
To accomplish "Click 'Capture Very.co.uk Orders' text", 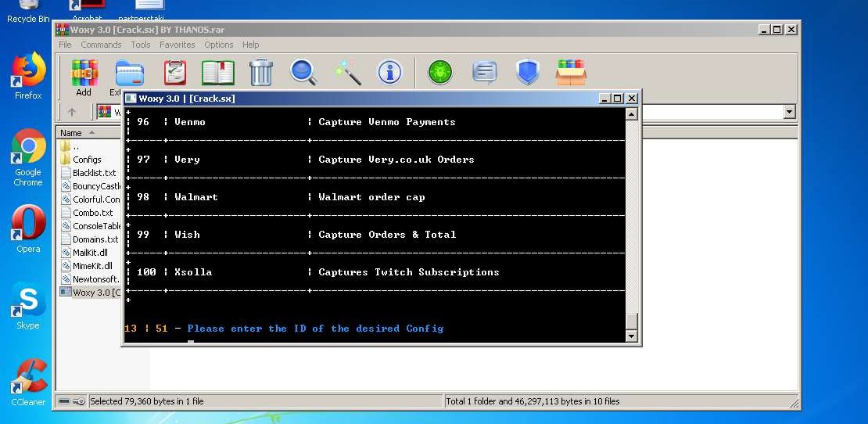I will click(x=396, y=160).
